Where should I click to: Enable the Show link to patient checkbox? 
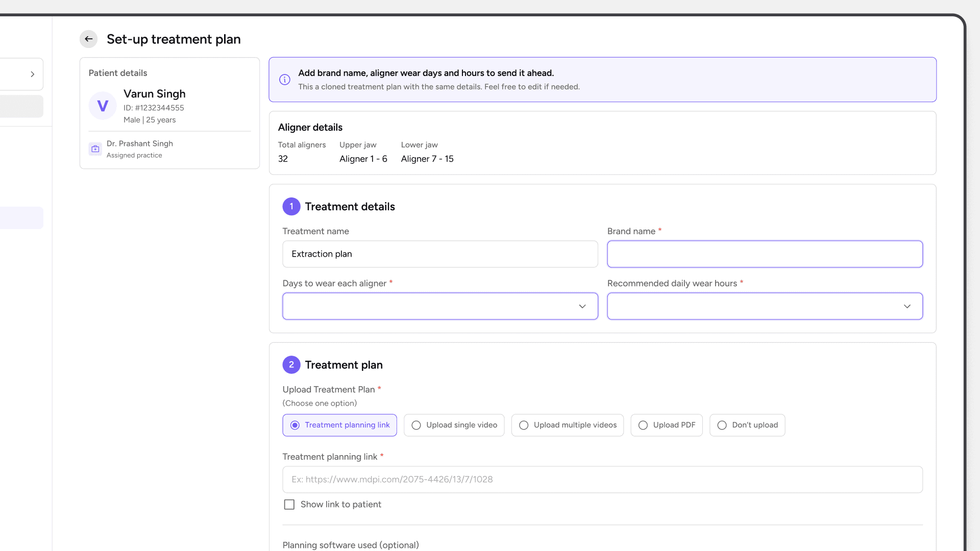click(289, 505)
